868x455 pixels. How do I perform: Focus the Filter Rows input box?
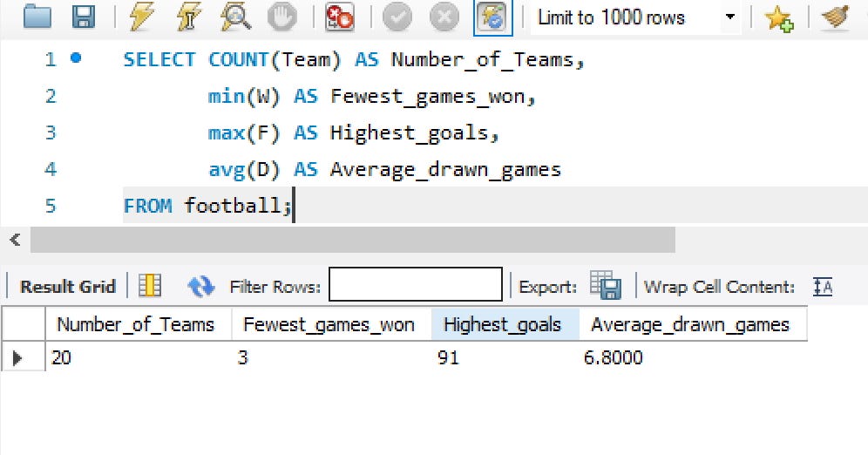416,284
